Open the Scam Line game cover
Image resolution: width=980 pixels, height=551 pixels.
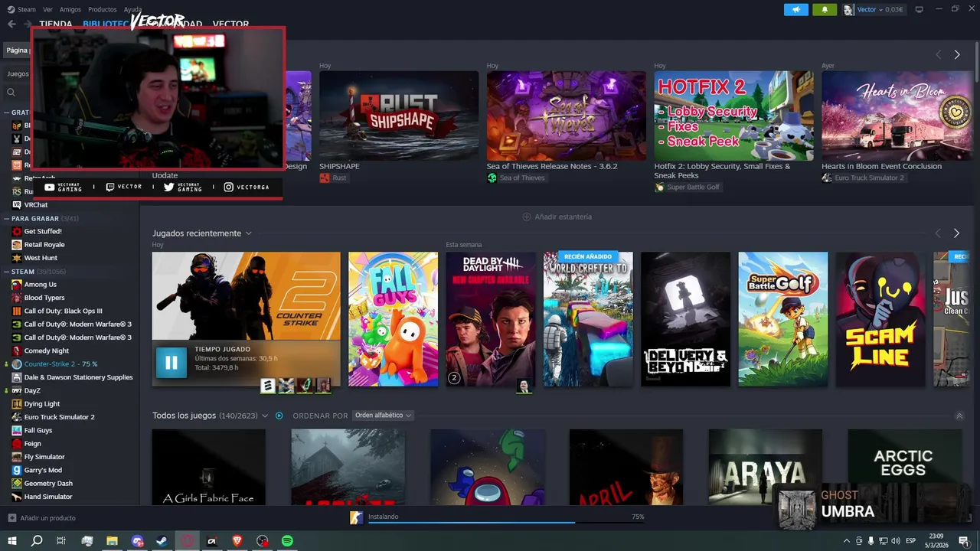(x=880, y=319)
